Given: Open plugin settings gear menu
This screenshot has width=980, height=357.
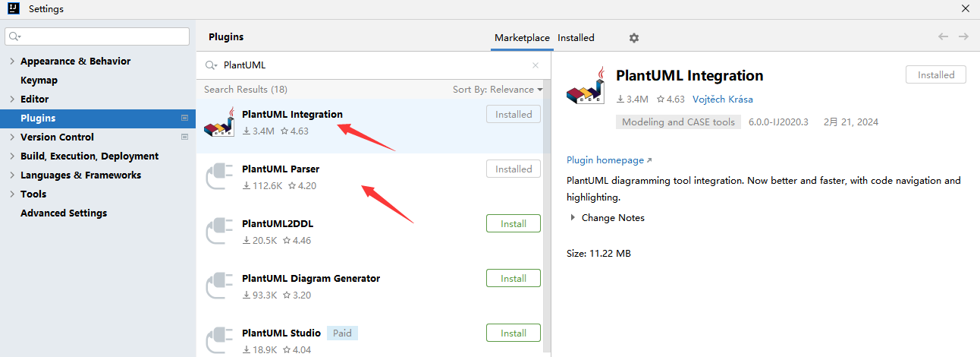Looking at the screenshot, I should [x=634, y=38].
